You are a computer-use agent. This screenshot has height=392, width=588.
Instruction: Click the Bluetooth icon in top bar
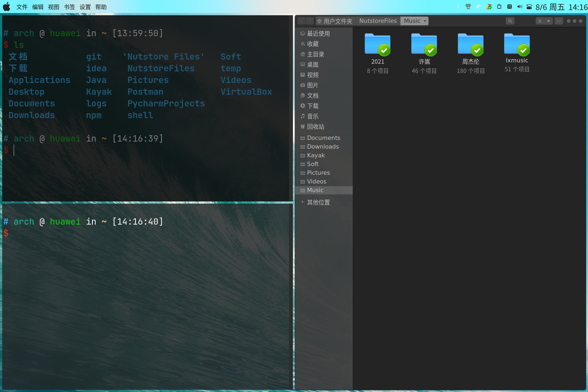(x=458, y=7)
